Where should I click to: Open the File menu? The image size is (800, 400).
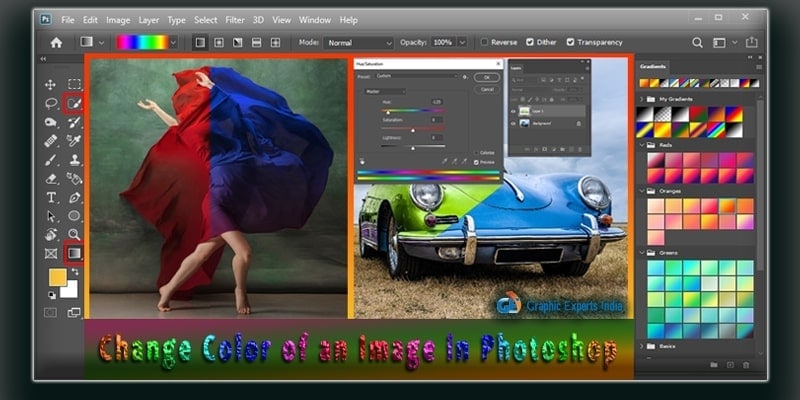pyautogui.click(x=68, y=20)
